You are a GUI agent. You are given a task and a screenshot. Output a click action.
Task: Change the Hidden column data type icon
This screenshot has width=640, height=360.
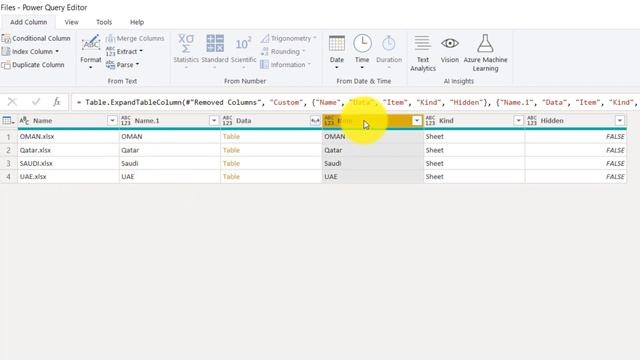click(531, 120)
